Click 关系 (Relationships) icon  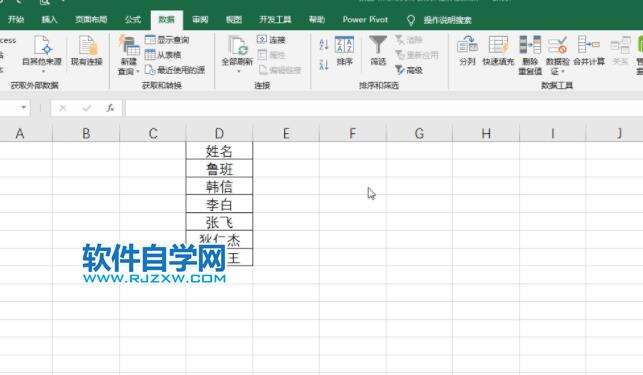pyautogui.click(x=620, y=45)
